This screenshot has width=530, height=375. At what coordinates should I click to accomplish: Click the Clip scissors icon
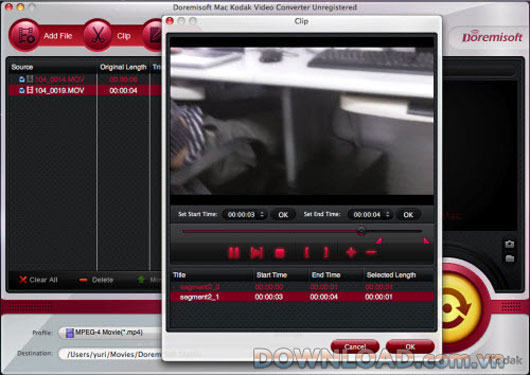pos(98,35)
